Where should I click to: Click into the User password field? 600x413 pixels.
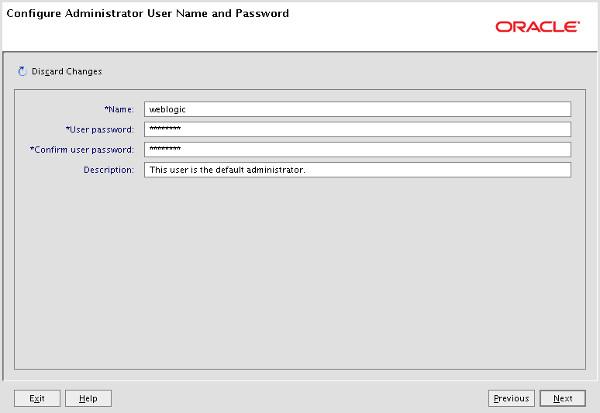(357, 129)
